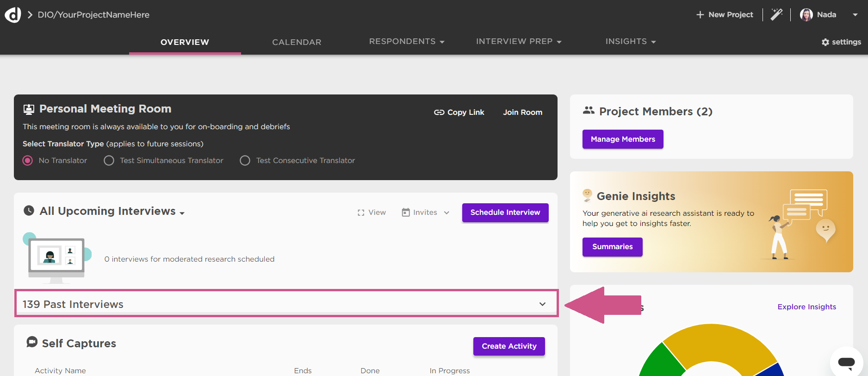Switch to the Overview tab

tap(185, 42)
